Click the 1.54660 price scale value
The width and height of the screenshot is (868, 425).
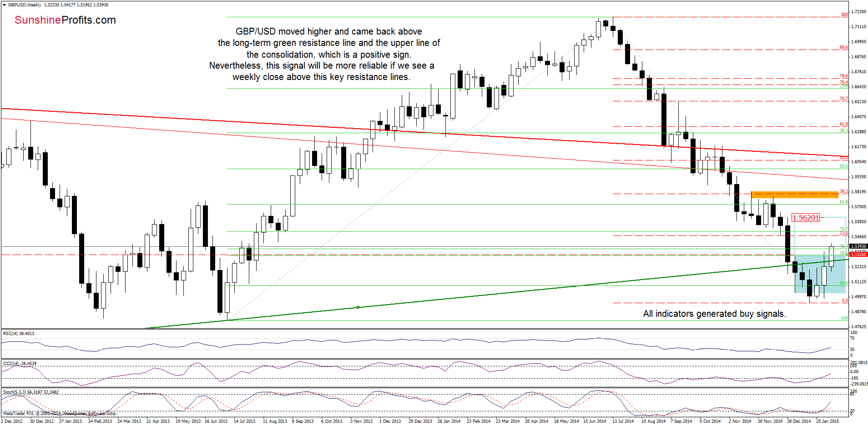(858, 236)
